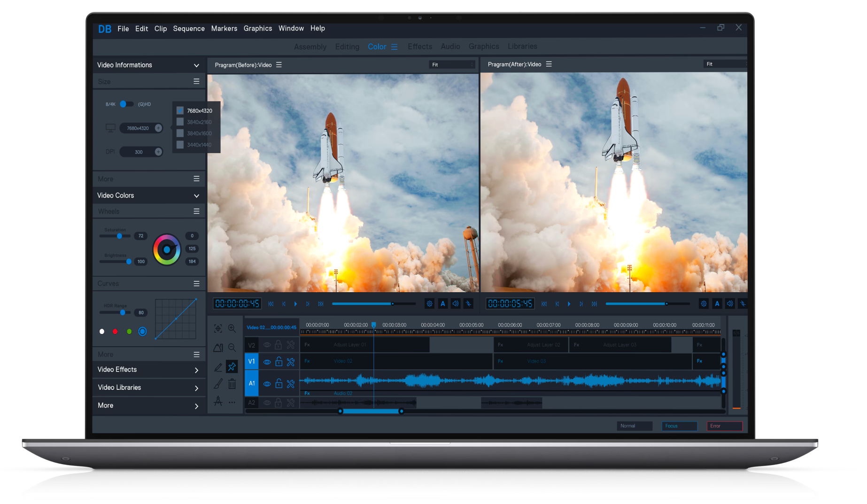This screenshot has height=504, width=867.
Task: Select the pin tool in the timeline toolbox
Action: click(232, 366)
